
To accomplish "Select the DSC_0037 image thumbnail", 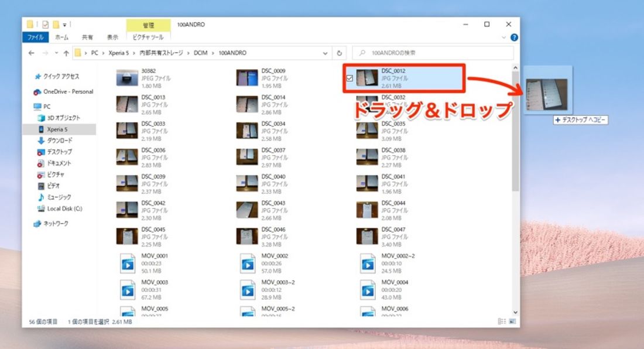I will tap(247, 157).
